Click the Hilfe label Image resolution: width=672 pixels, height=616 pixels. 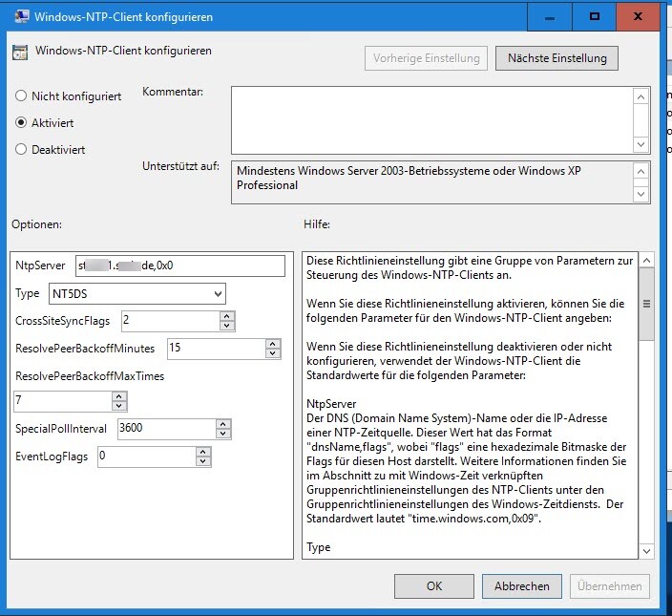tap(317, 224)
